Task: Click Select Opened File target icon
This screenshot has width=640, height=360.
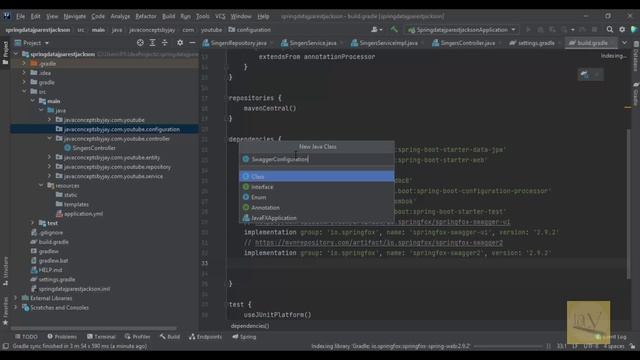Action: [140, 42]
